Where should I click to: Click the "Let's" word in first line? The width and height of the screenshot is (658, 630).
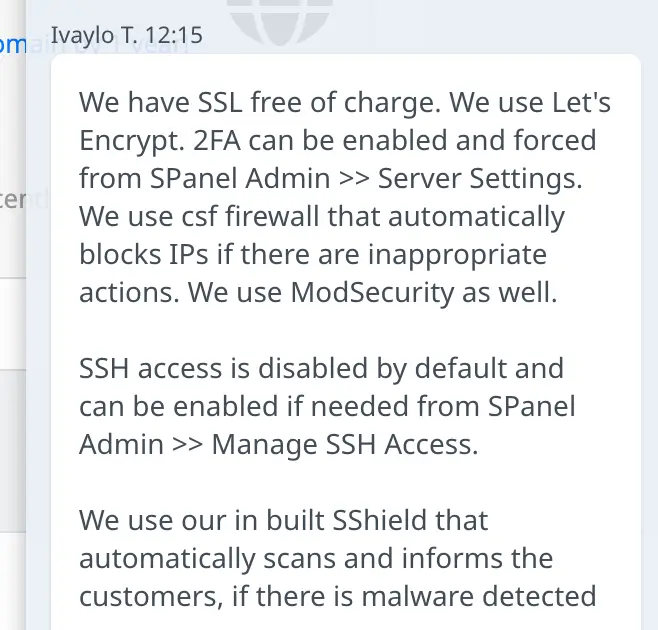click(574, 102)
